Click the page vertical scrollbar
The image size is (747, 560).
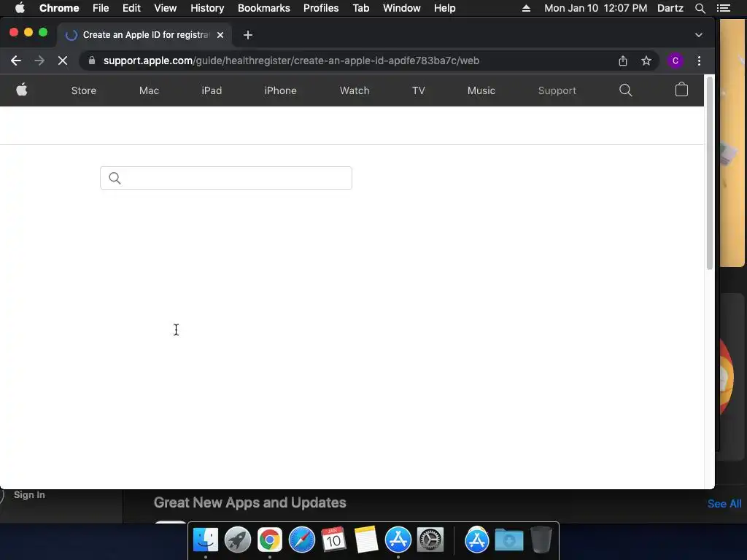[x=709, y=172]
